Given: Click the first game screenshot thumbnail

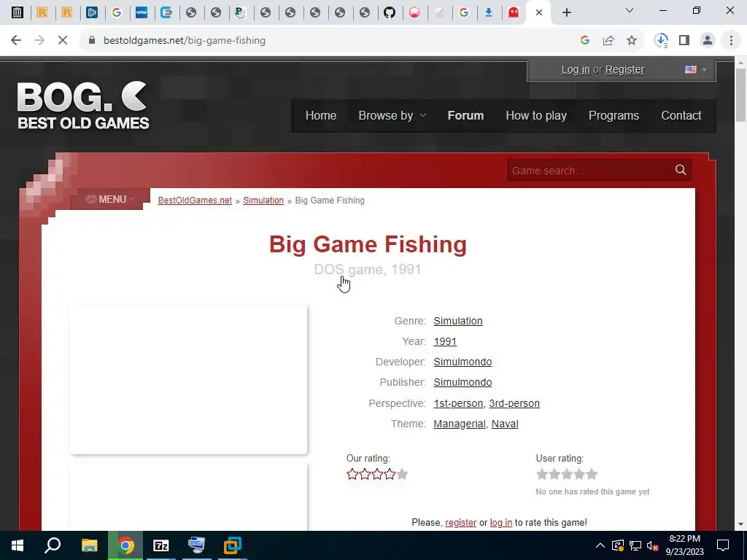Looking at the screenshot, I should (x=188, y=380).
